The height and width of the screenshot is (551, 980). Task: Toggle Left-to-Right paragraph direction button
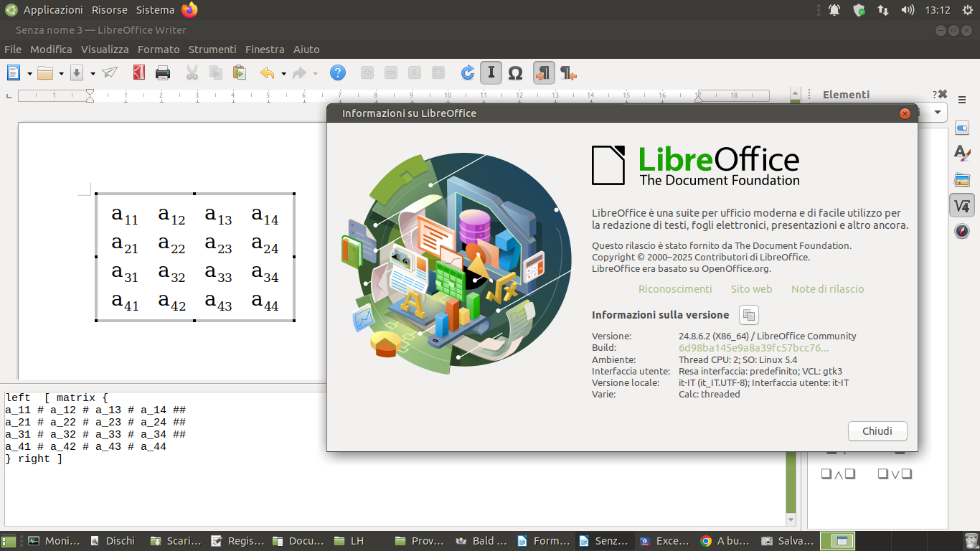[544, 72]
